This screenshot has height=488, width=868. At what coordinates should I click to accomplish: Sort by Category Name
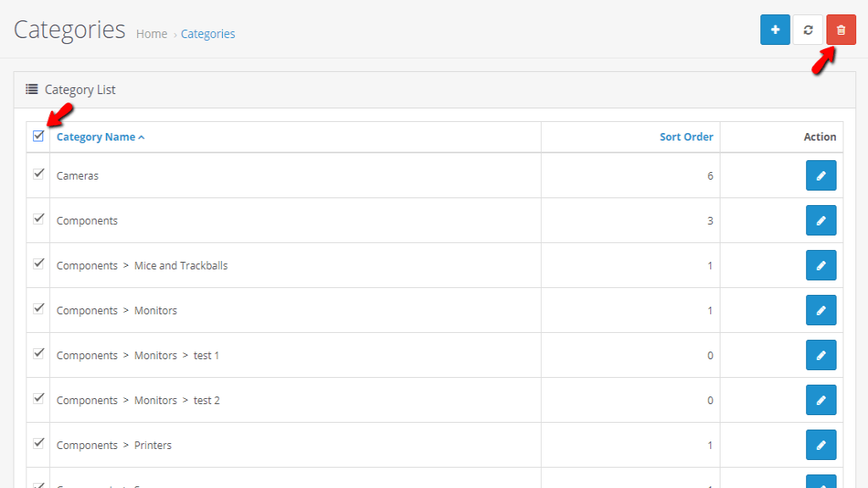(x=96, y=136)
